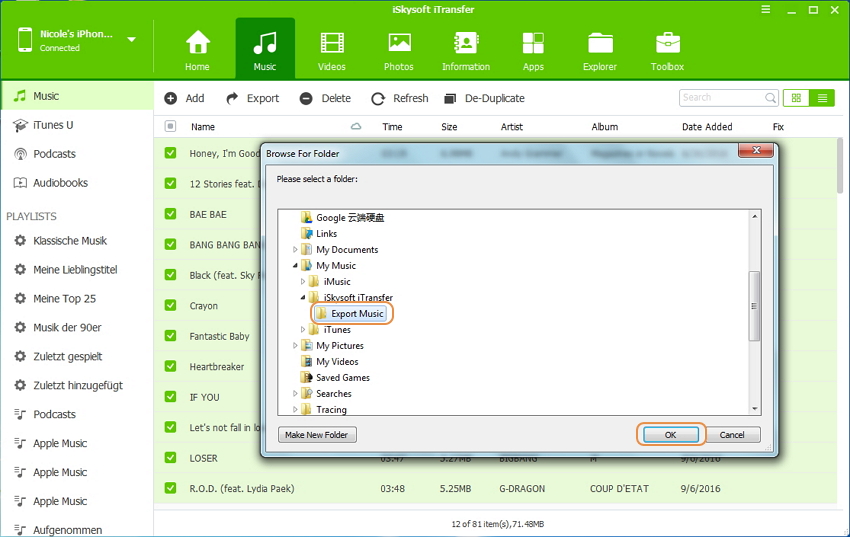Open the Information section
850x537 pixels.
[x=466, y=50]
